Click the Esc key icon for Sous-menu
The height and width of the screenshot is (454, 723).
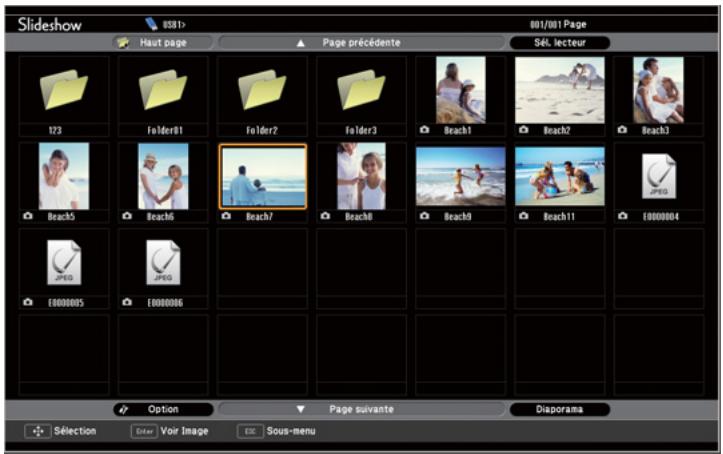[x=250, y=431]
